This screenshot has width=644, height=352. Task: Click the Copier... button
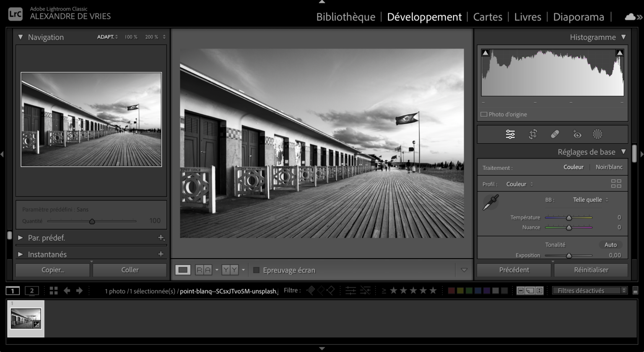(x=53, y=270)
